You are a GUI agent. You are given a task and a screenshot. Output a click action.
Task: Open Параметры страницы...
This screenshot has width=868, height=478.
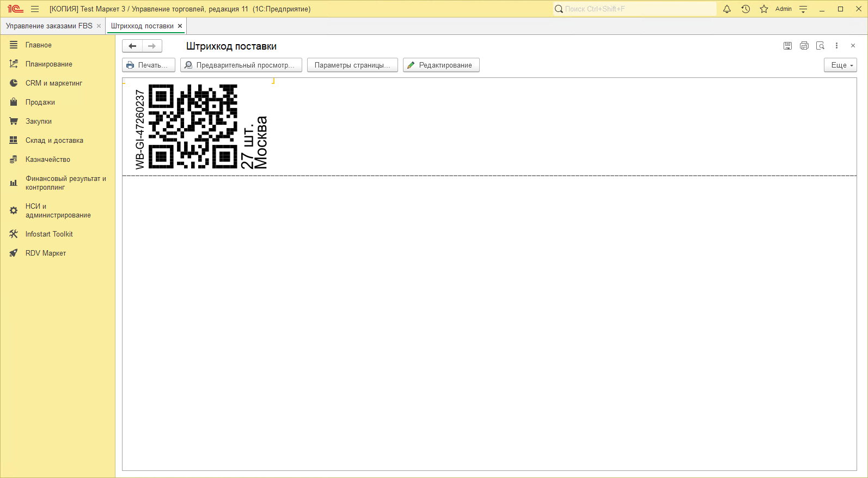pyautogui.click(x=352, y=65)
